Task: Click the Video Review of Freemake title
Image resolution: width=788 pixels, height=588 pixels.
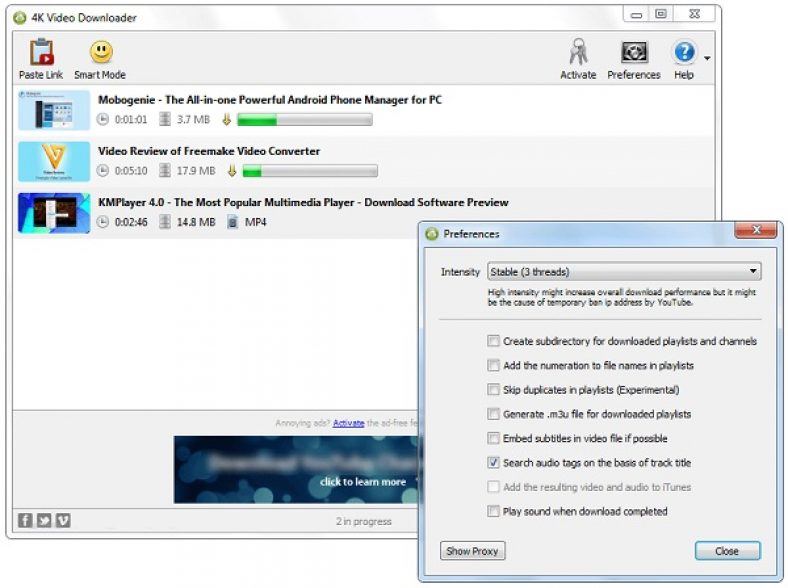Action: pos(209,151)
